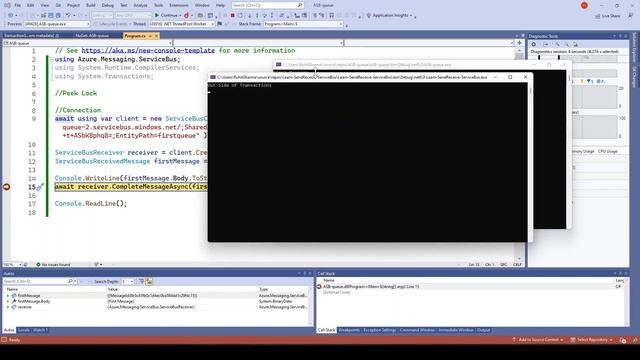Screen dimensions: 640x360
Task: Click Add to Source Control
Action: pos(538,340)
